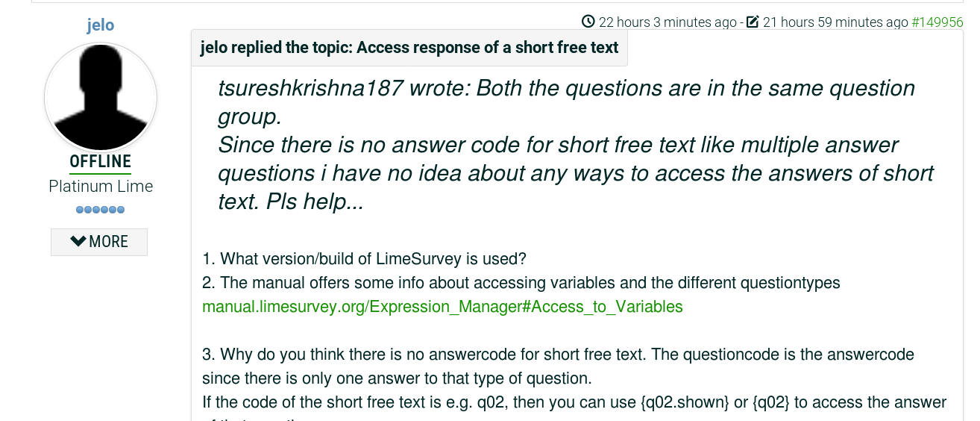980x421 pixels.
Task: Click the "The manual offers some info" line
Action: point(521,283)
